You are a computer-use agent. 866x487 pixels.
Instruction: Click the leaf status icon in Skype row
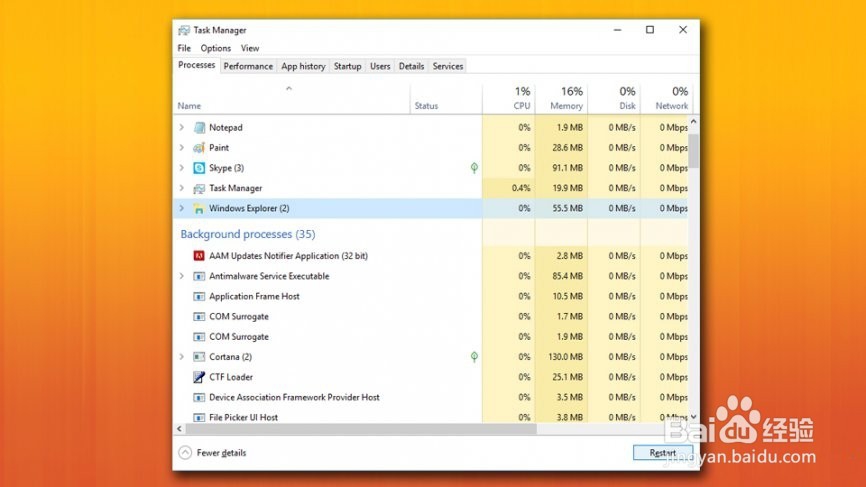point(474,168)
